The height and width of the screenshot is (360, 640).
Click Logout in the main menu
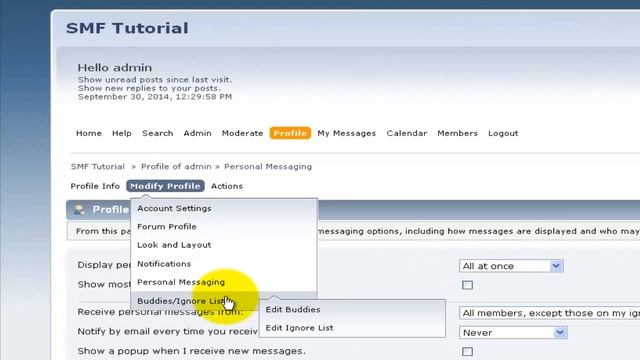(503, 133)
